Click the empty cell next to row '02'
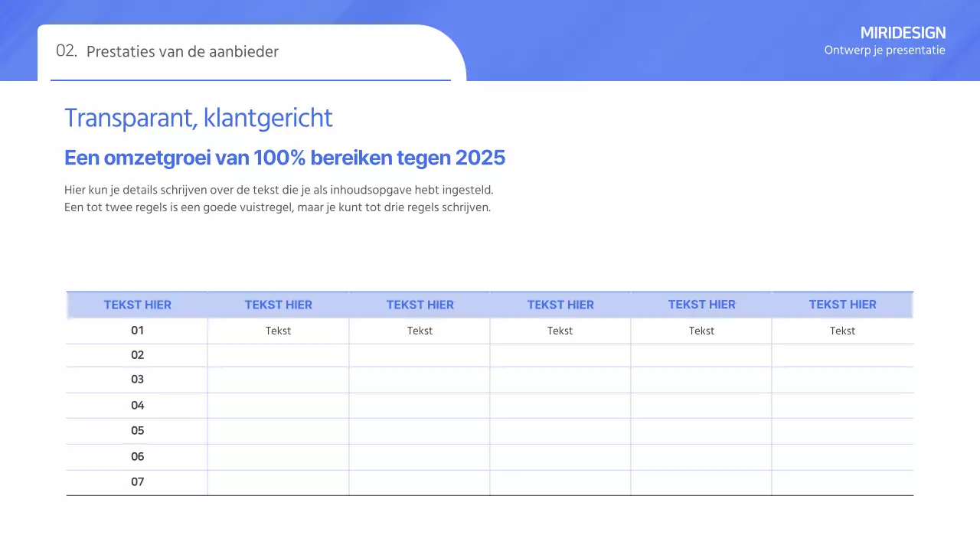 pyautogui.click(x=278, y=355)
